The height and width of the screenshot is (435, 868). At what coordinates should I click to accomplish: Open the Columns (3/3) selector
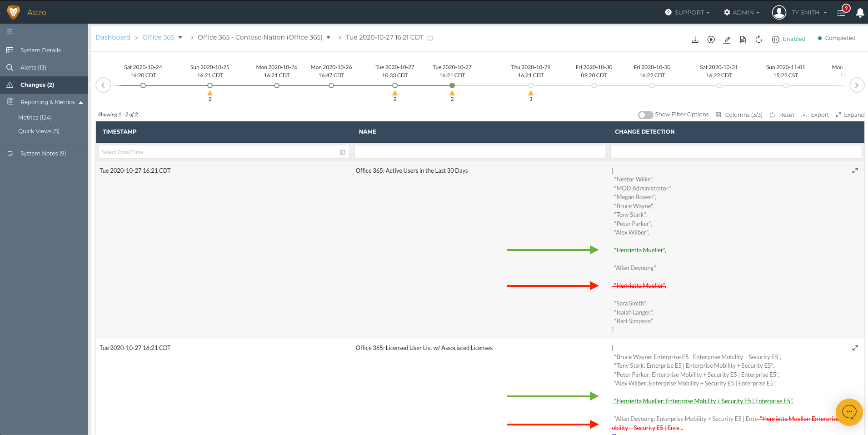coord(739,115)
